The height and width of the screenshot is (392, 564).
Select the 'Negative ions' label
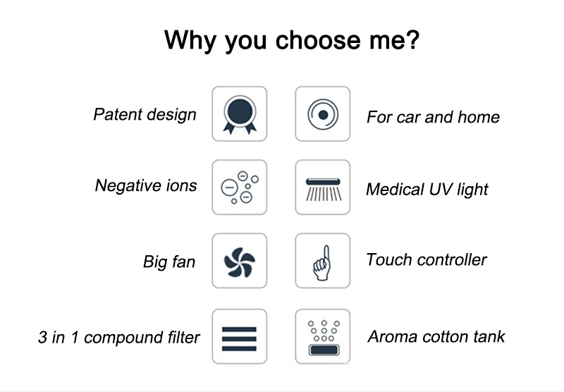pos(146,186)
